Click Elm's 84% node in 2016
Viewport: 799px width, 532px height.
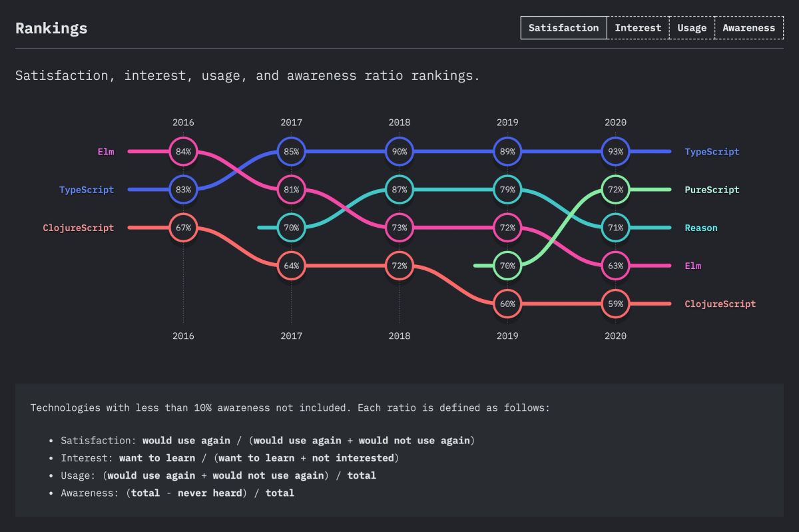(x=183, y=152)
